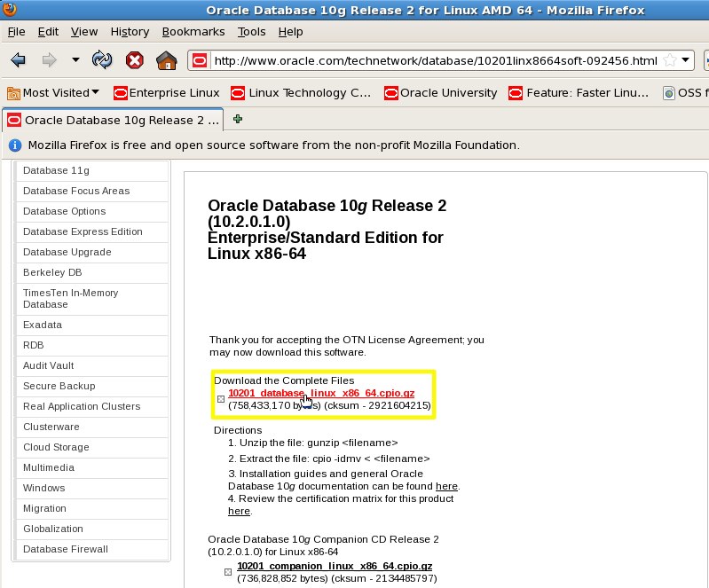Open Database Options in the sidebar

[x=91, y=211]
